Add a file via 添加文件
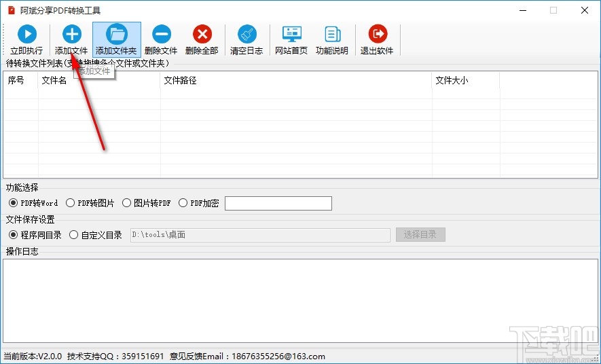601x364 pixels. click(x=71, y=40)
